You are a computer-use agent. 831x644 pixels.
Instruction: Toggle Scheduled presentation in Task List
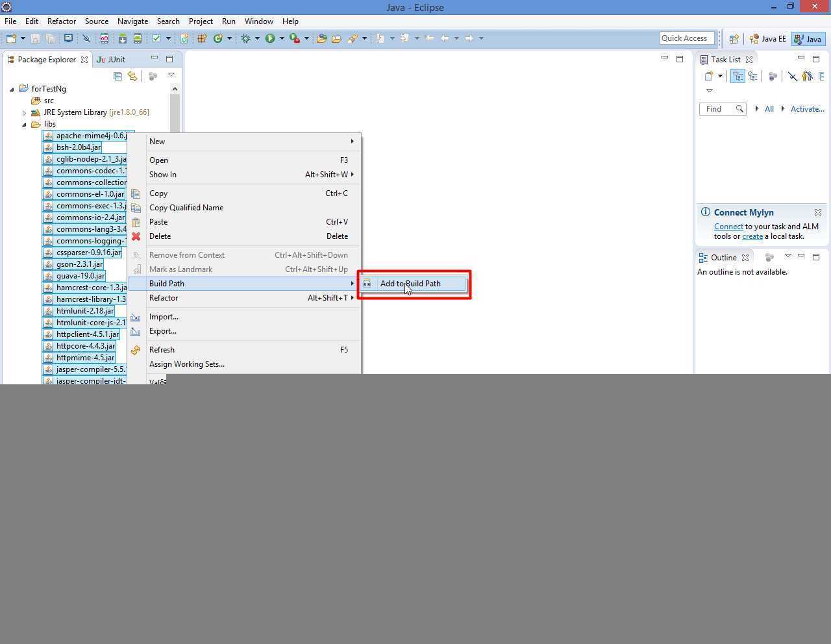(753, 76)
